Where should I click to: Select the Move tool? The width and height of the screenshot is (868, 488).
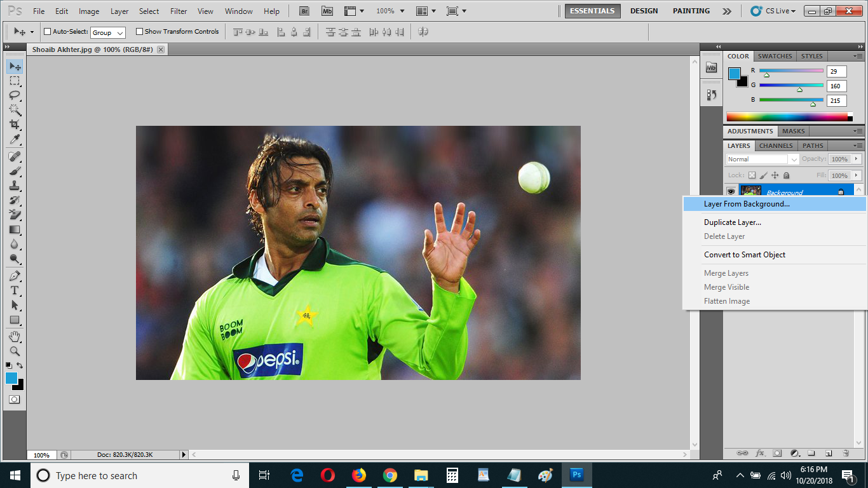coord(15,66)
